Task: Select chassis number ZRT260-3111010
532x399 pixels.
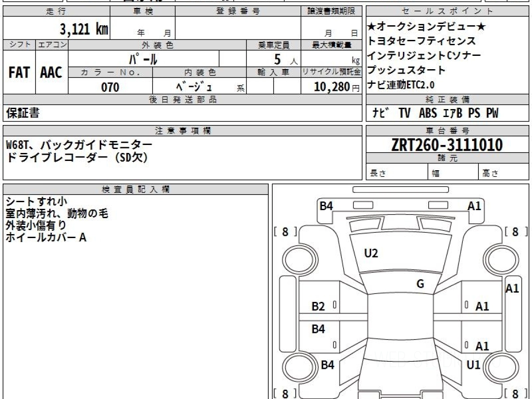Action: pos(447,145)
